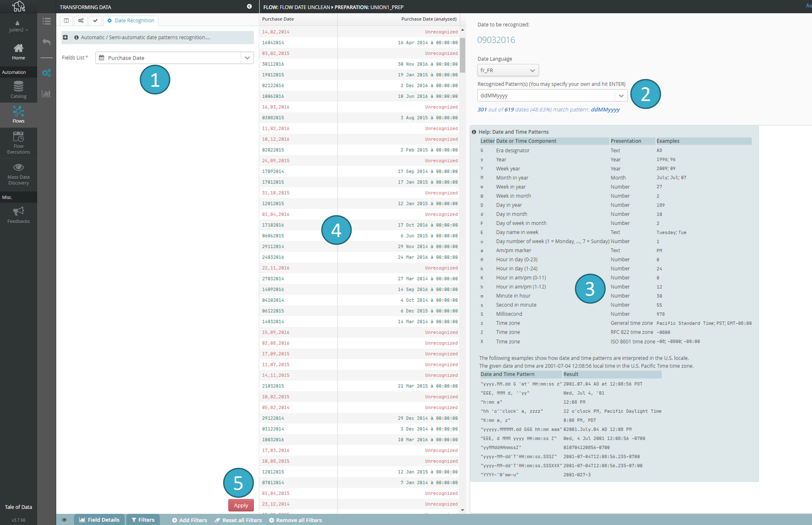Click the Misc. section header
The height and width of the screenshot is (525, 812).
tap(18, 197)
